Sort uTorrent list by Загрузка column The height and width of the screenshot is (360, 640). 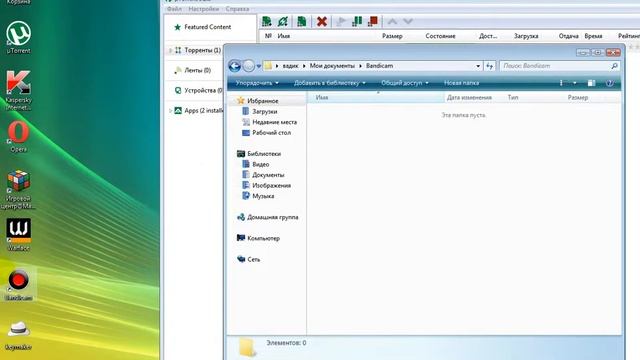[x=526, y=36]
